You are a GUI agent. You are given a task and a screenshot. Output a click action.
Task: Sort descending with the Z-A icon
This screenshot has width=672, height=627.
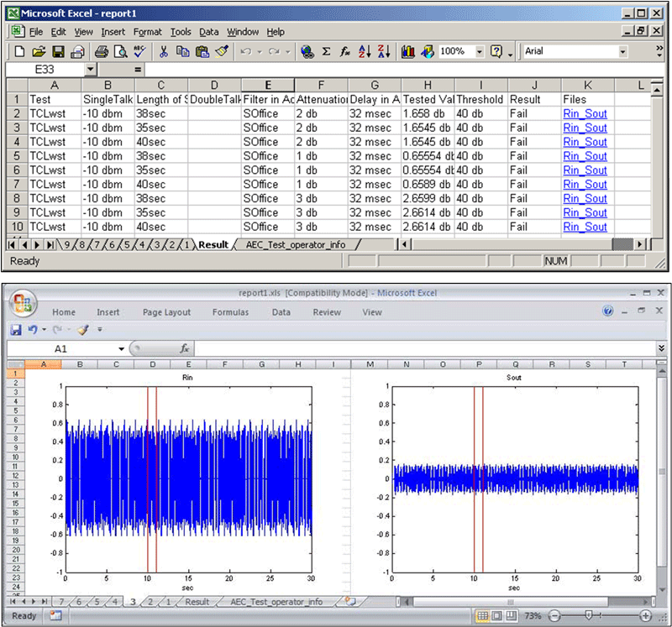click(384, 52)
